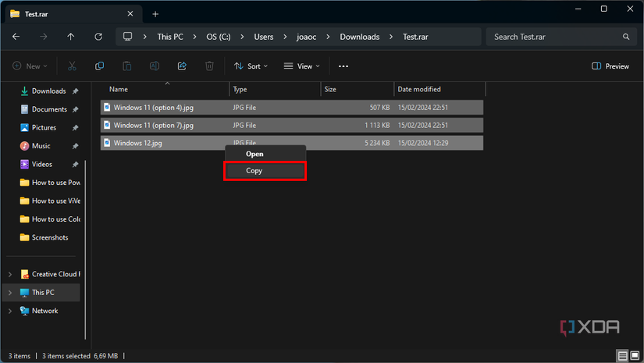
Task: Sort by the Size column header
Action: pos(358,89)
